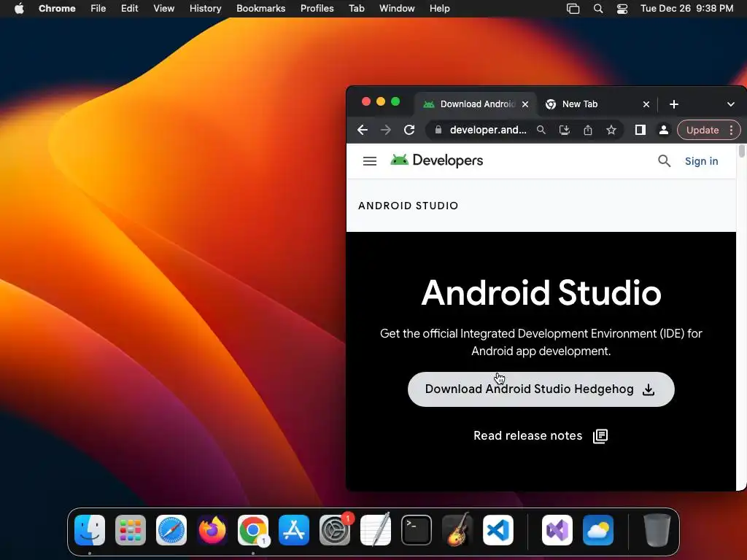The height and width of the screenshot is (560, 747).
Task: Open System Settings from the Dock
Action: 334,530
